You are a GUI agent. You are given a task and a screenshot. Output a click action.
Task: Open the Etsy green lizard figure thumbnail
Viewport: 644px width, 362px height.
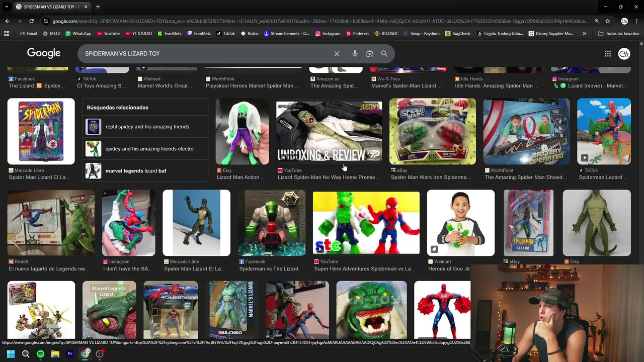click(x=597, y=223)
